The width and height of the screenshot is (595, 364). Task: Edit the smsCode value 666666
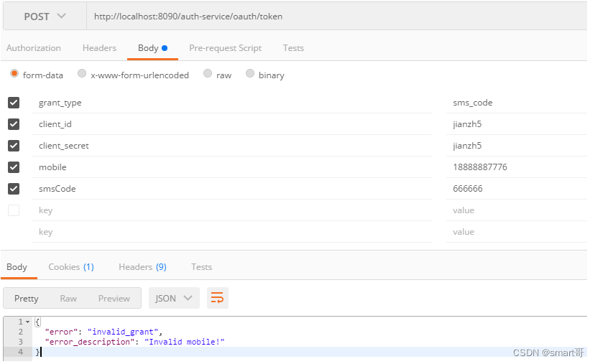(x=517, y=189)
